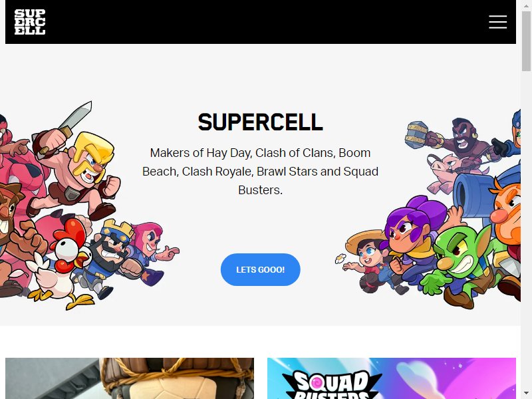
Task: Click the scrollbar down arrow
Action: click(x=526, y=394)
